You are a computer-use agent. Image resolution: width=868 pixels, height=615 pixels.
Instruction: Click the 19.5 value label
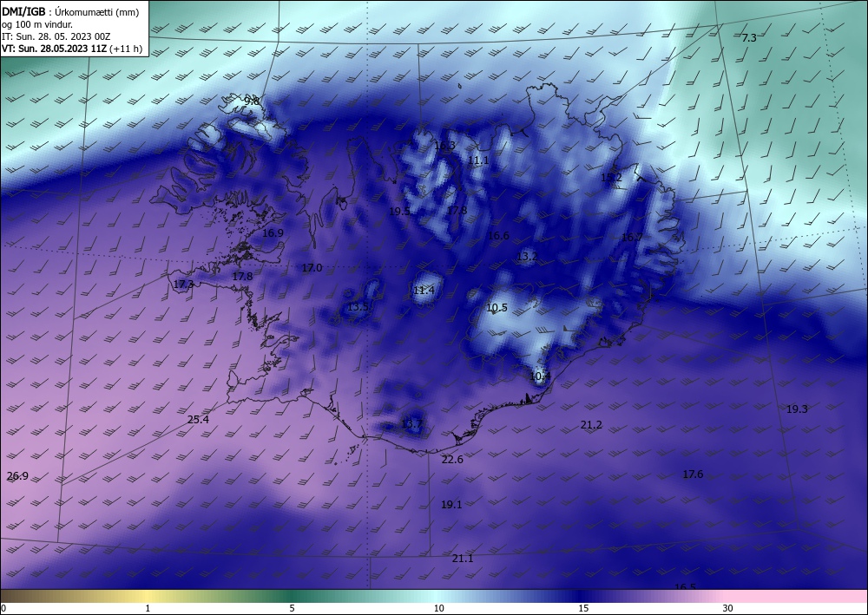399,212
